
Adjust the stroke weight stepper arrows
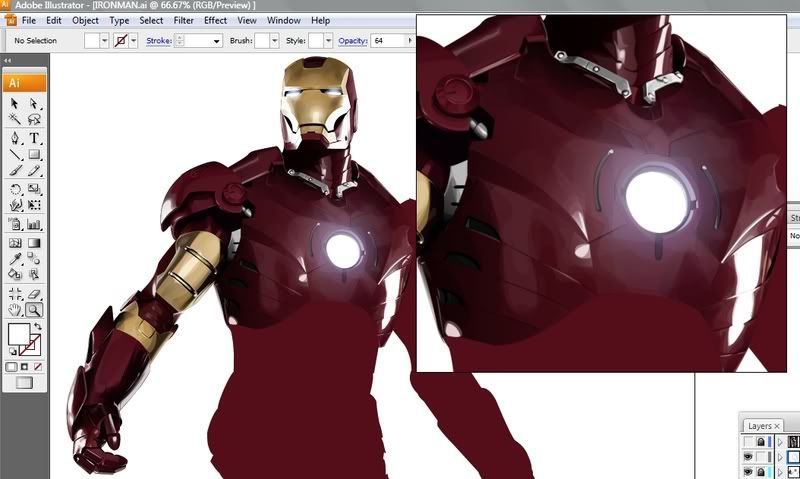click(179, 41)
